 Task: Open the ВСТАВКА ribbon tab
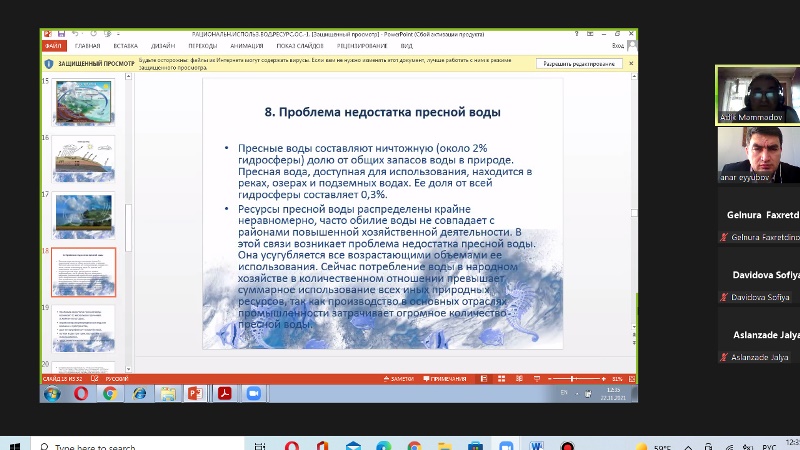coord(126,46)
